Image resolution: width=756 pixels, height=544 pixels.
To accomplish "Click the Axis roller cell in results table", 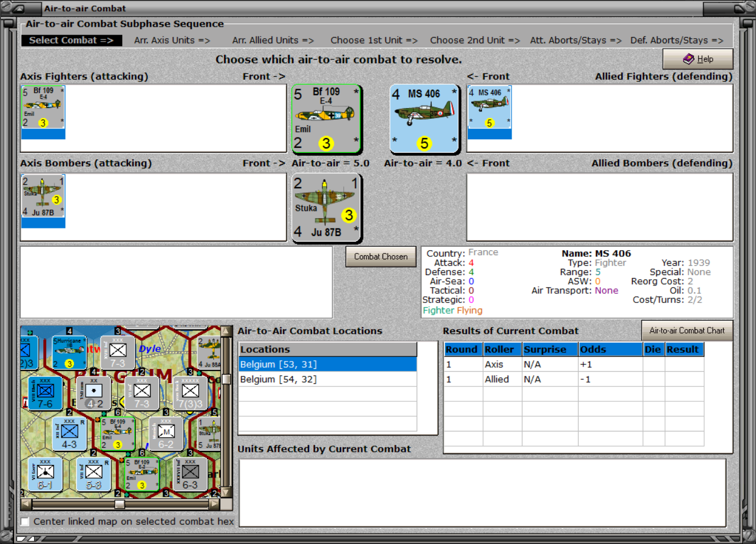I will [502, 364].
